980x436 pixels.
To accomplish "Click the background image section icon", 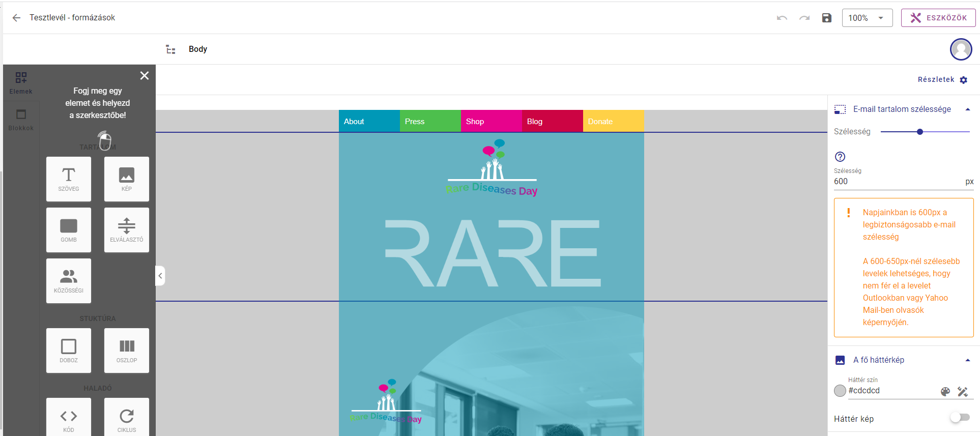I will (x=840, y=360).
